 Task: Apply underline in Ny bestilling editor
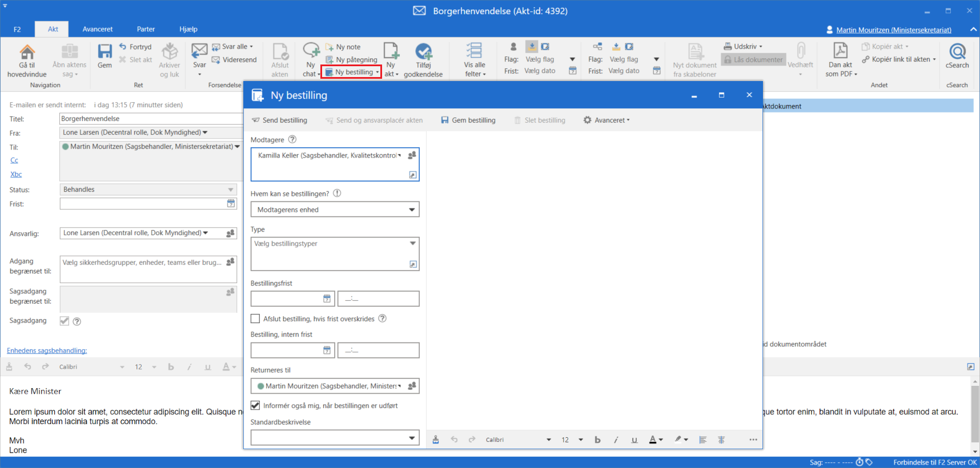[x=634, y=439]
